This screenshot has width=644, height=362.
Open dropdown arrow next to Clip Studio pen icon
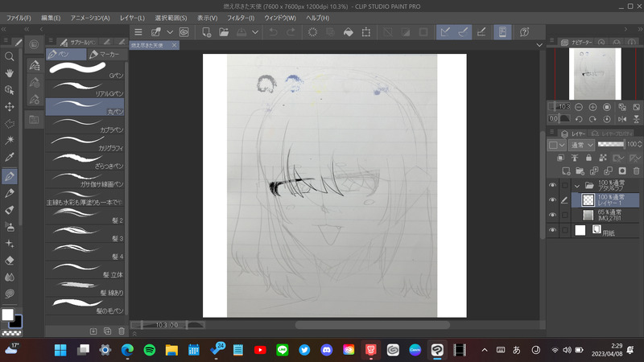click(x=170, y=32)
